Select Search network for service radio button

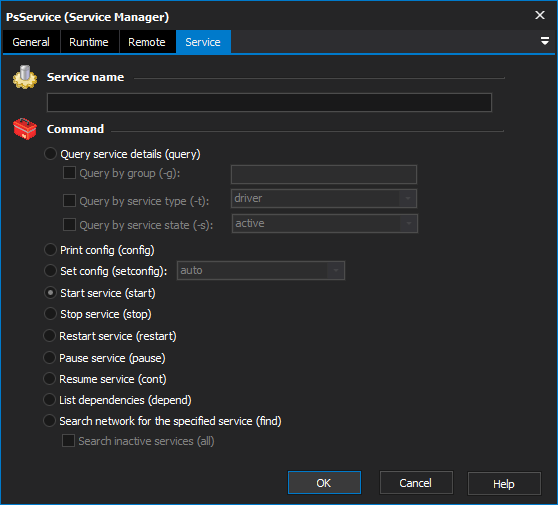click(x=49, y=421)
